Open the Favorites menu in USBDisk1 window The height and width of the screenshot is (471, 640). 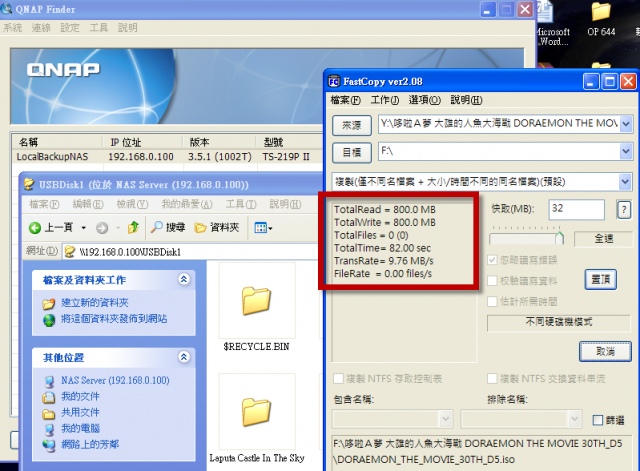point(187,204)
